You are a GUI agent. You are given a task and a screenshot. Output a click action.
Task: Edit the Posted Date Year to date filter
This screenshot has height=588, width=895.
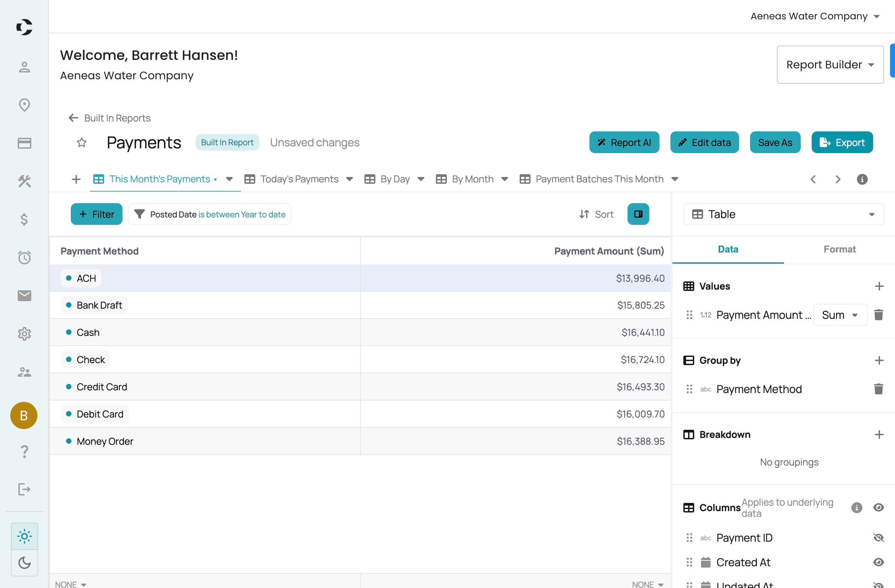tap(210, 214)
